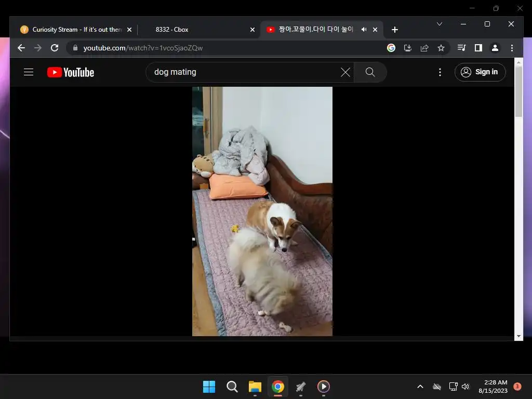532x399 pixels.
Task: Click the Sign in button
Action: click(x=480, y=72)
